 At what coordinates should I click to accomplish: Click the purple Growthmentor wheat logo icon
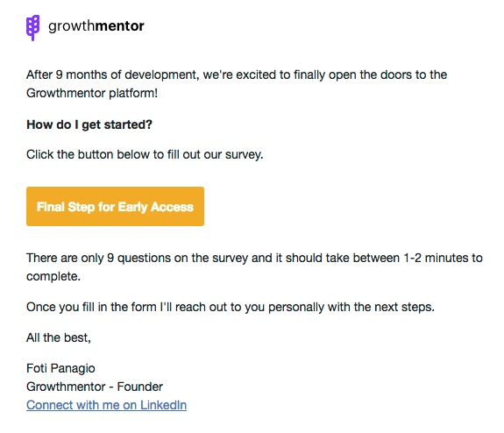tap(32, 28)
